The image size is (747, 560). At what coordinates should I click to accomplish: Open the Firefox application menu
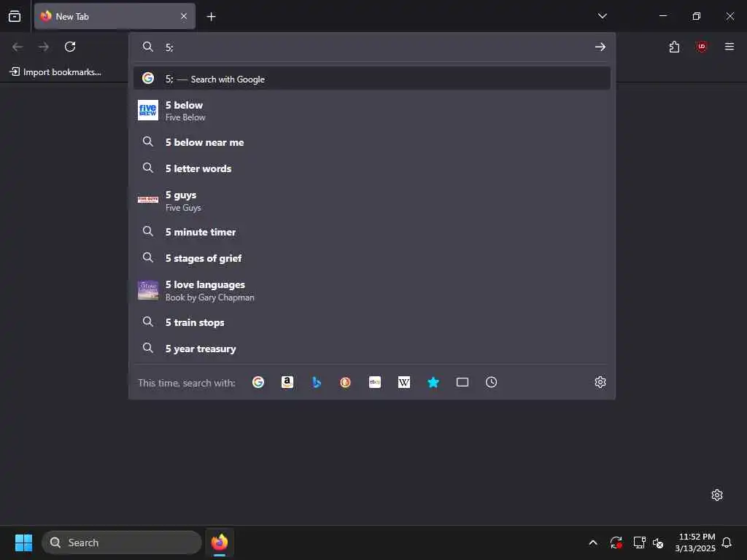729,47
